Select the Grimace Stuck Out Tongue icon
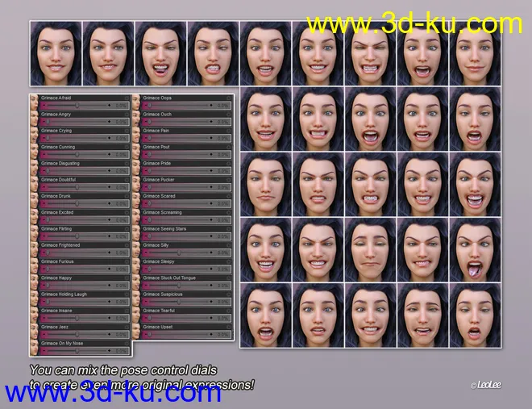This screenshot has width=532, height=409. (136, 282)
